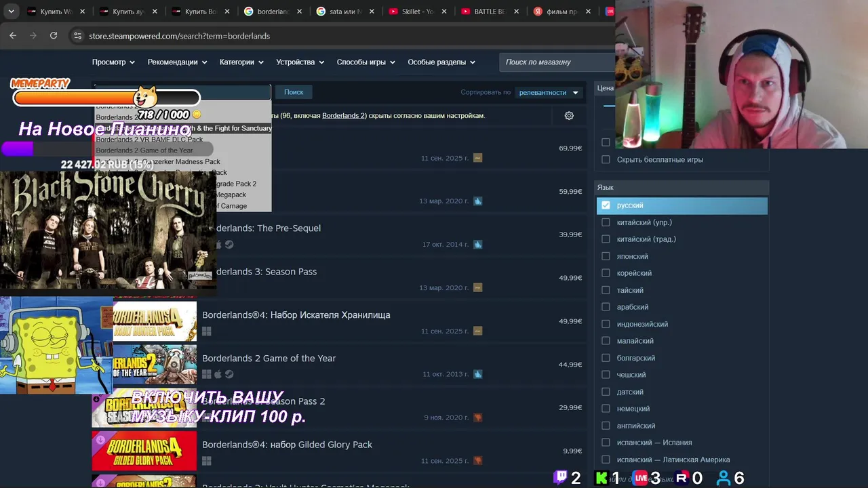Expand the 'Просмотр' store menu
The height and width of the screenshot is (488, 868).
click(113, 62)
